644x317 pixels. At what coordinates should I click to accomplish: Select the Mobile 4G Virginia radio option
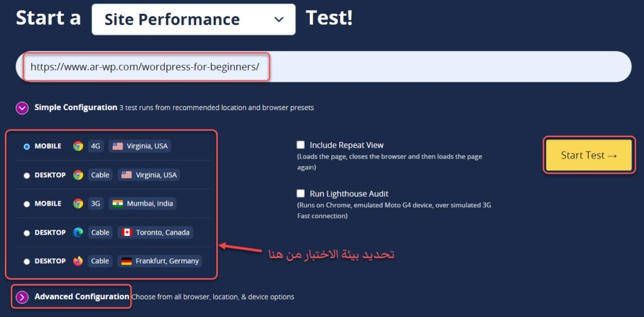click(x=26, y=147)
